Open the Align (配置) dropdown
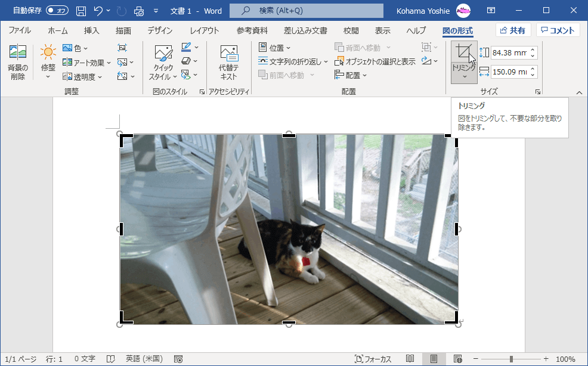 (x=350, y=75)
